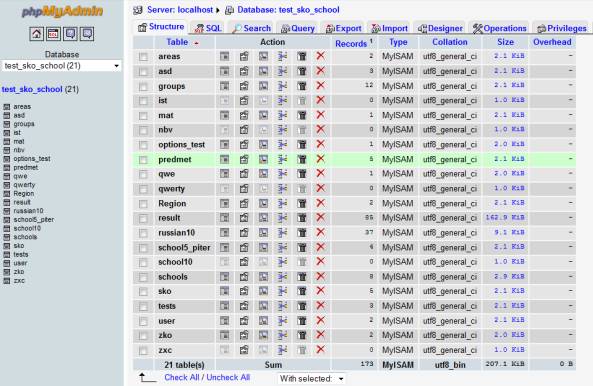Search in the qwe table
The width and height of the screenshot is (593, 386).
[x=263, y=174]
